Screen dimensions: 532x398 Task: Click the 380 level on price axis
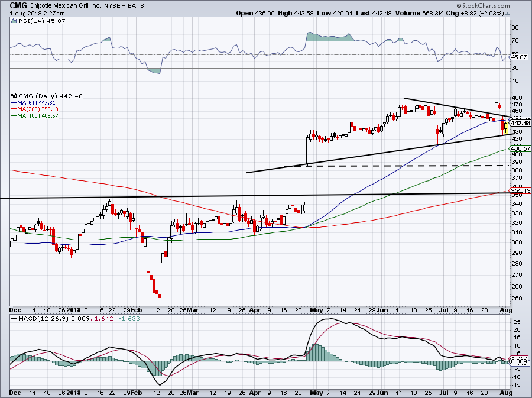(x=517, y=170)
